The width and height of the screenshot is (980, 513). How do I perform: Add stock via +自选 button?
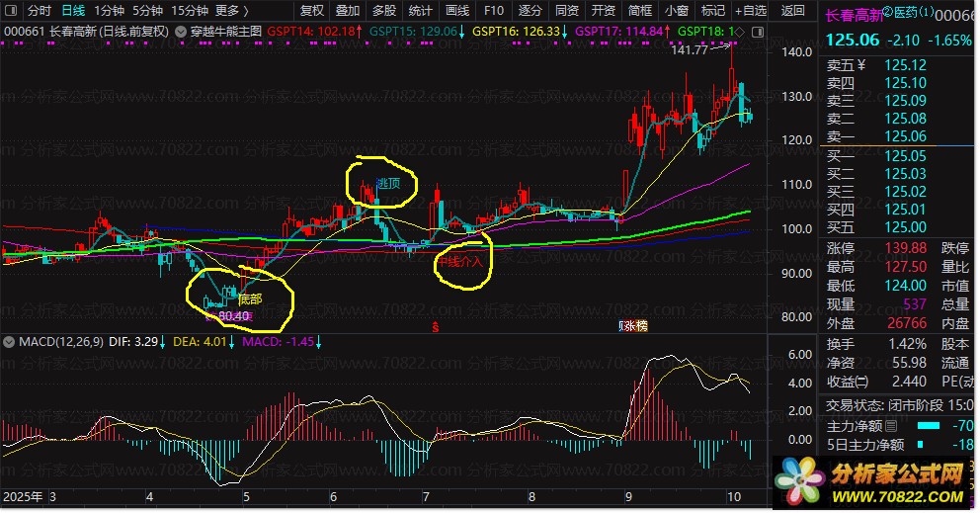point(750,11)
